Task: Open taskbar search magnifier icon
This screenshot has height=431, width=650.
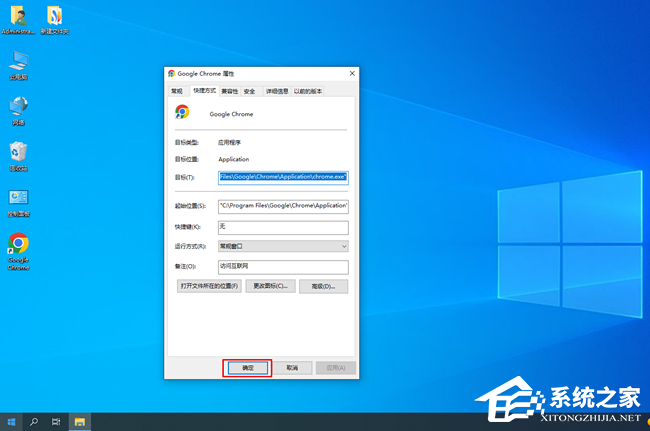Action: (x=34, y=421)
